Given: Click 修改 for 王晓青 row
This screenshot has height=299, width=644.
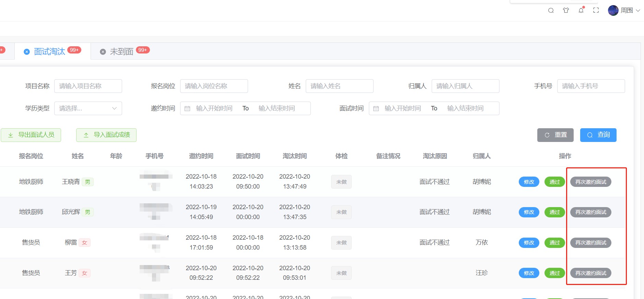Looking at the screenshot, I should [529, 182].
